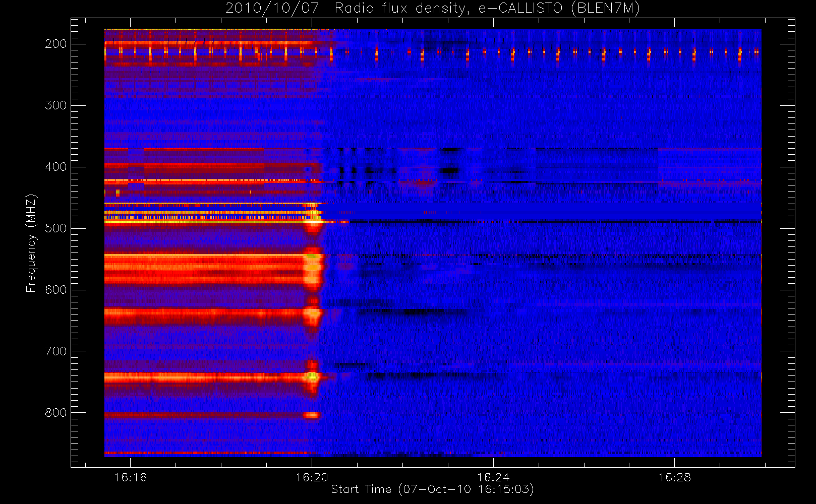Click the 16:16 time tick label
The image size is (816, 504).
pyautogui.click(x=131, y=477)
